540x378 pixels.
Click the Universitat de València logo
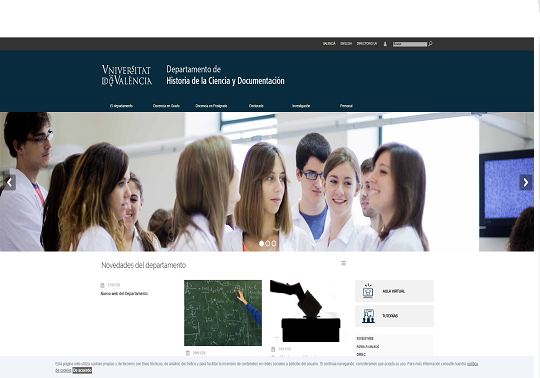tap(127, 75)
